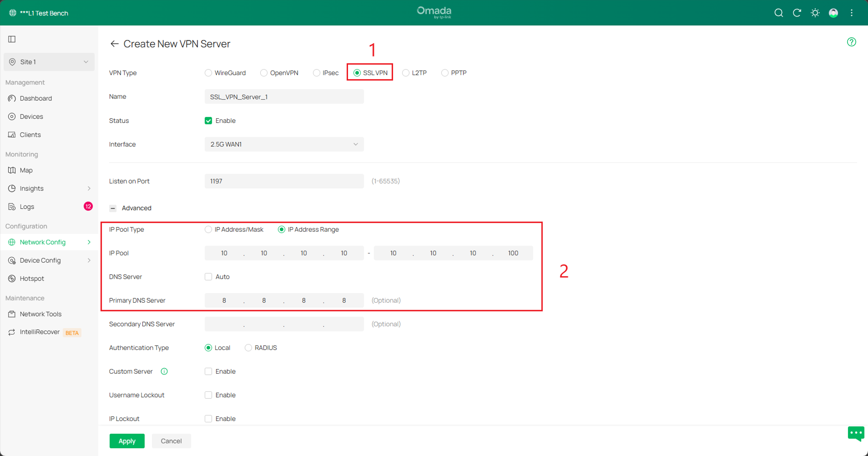Check the DNS Server Auto checkbox
Image resolution: width=868 pixels, height=456 pixels.
(208, 276)
